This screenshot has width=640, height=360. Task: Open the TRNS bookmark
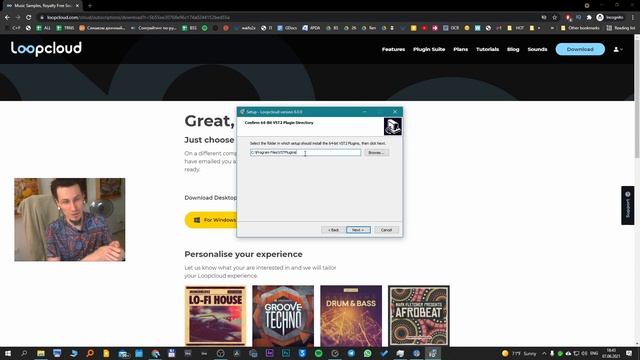tap(65, 28)
